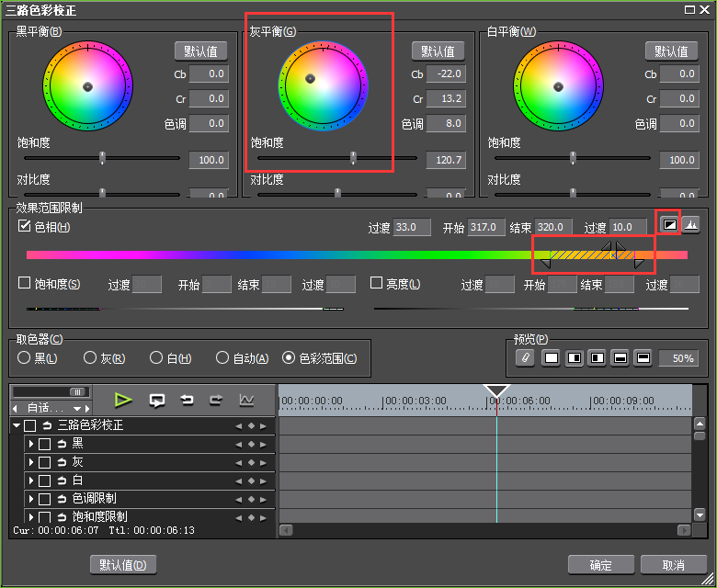Enable the 亮度 (Luminance) range checkbox
This screenshot has height=588, width=717.
pyautogui.click(x=376, y=284)
